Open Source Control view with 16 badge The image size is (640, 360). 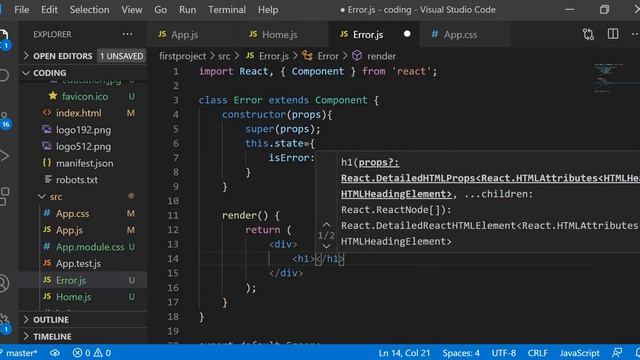tap(4, 120)
